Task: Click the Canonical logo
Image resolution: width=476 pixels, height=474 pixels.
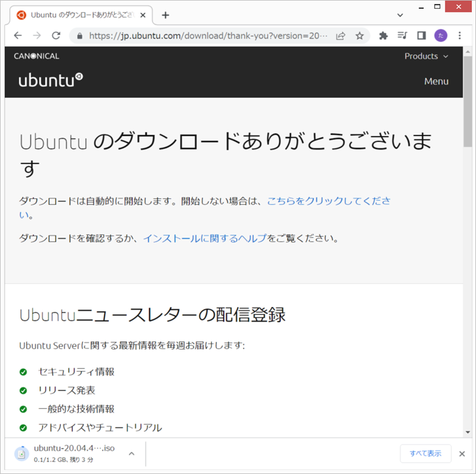Action: (37, 56)
